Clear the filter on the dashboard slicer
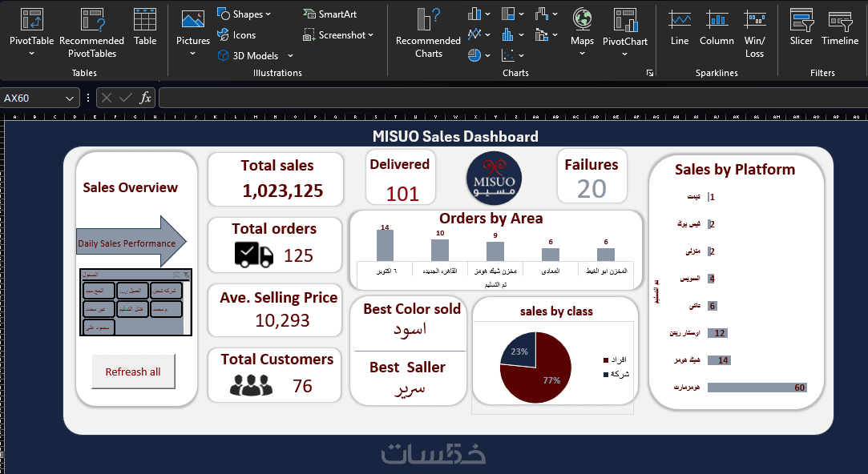The image size is (868, 474). pos(186,275)
